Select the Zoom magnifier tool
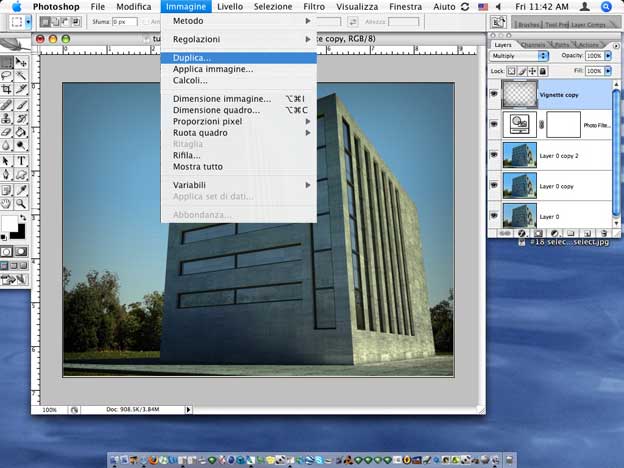624x468 pixels. [x=21, y=203]
